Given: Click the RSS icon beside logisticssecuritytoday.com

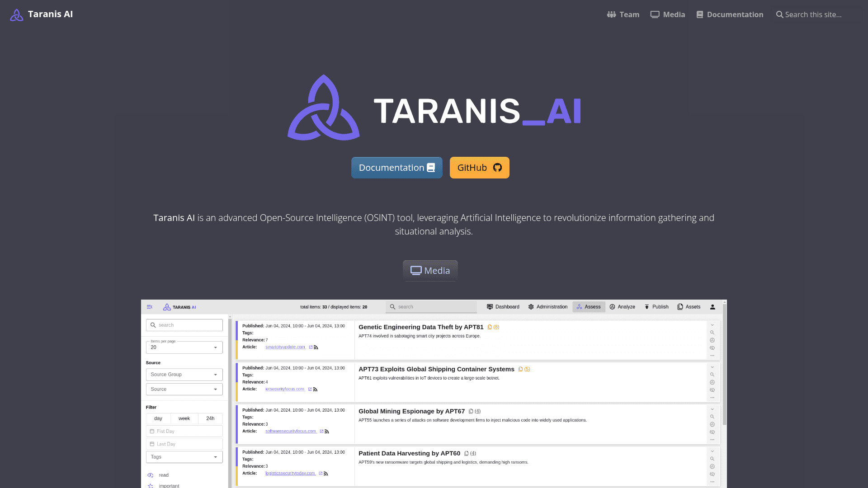Looking at the screenshot, I should [x=326, y=474].
